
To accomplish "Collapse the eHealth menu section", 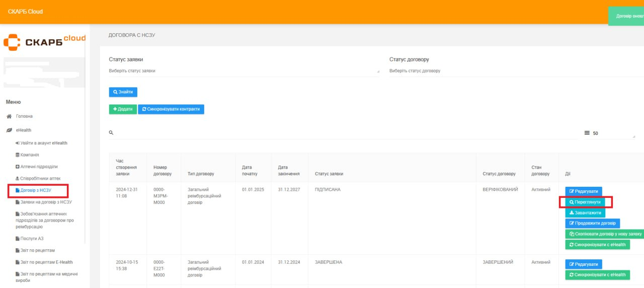I will point(23,130).
